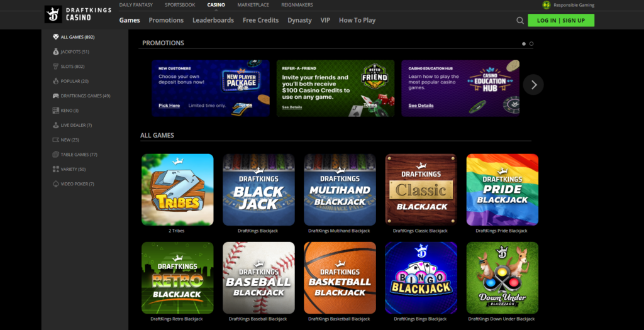The image size is (644, 330).
Task: Open the Sportsbook tab
Action: pyautogui.click(x=180, y=5)
